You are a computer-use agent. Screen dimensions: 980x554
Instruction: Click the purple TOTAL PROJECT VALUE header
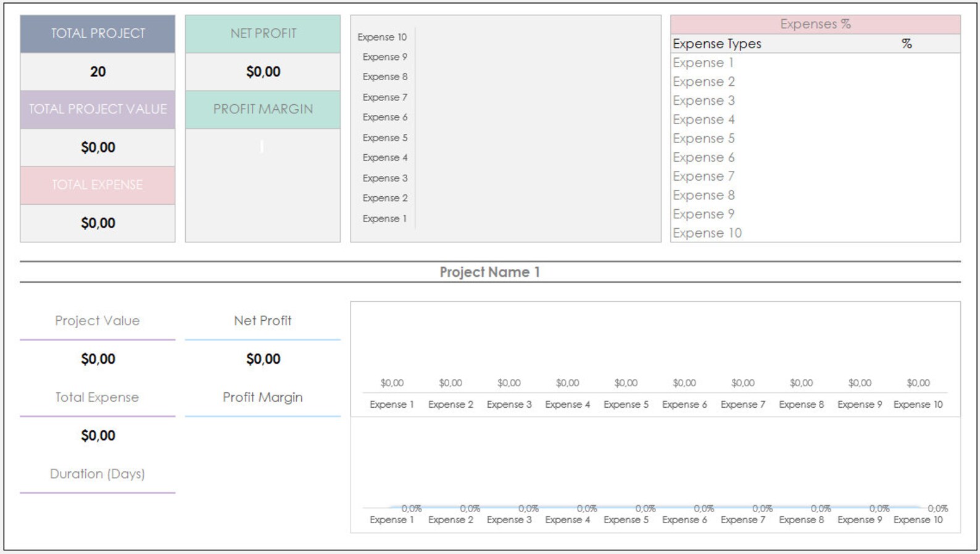pyautogui.click(x=98, y=110)
